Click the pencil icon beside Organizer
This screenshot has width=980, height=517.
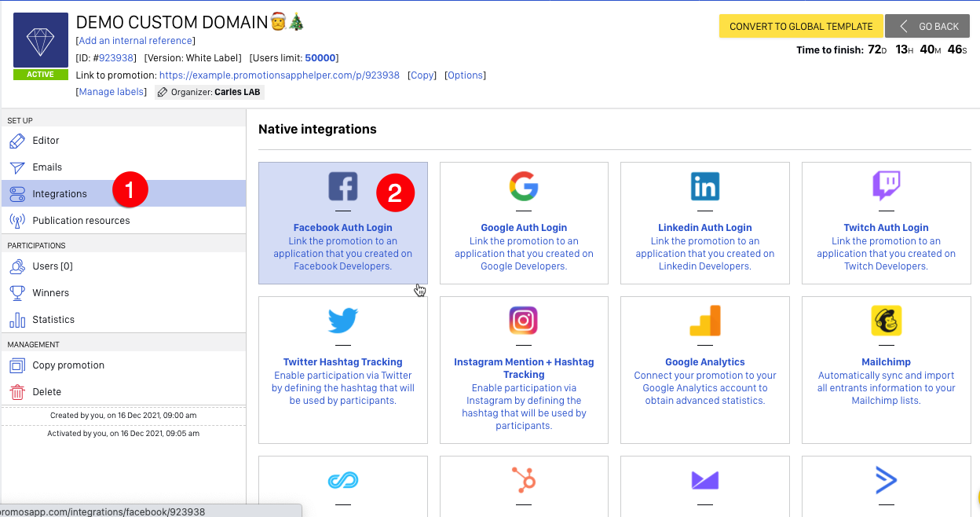pos(163,92)
